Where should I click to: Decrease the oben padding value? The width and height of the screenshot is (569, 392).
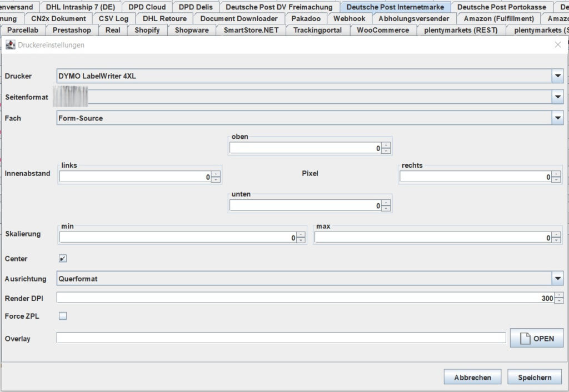coord(386,150)
